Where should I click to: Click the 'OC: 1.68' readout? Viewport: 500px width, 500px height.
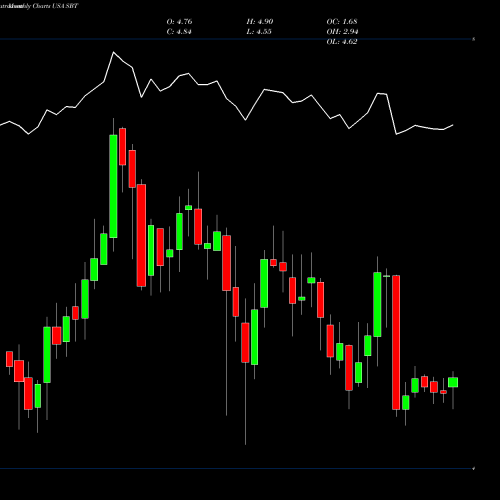pyautogui.click(x=342, y=22)
